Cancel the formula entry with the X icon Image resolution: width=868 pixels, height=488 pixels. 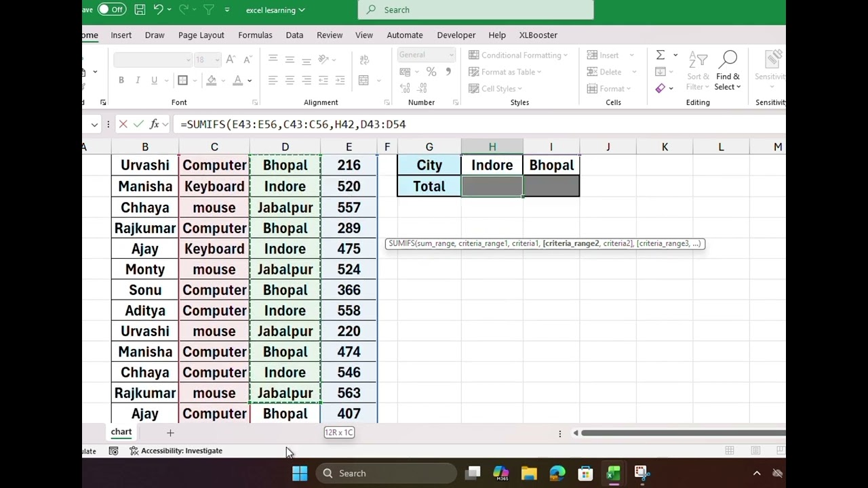(123, 124)
